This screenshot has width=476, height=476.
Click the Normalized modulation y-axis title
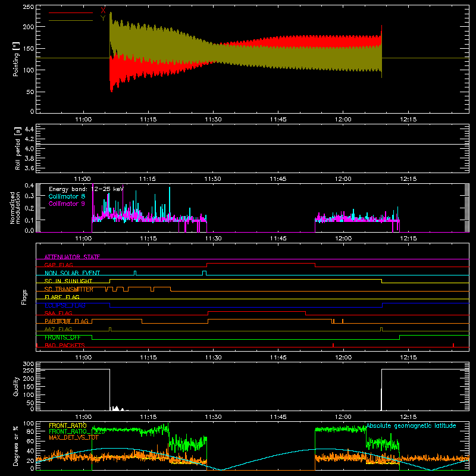(15, 208)
